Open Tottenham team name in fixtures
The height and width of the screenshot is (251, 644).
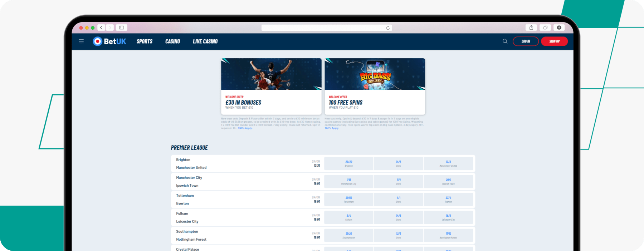coord(185,196)
